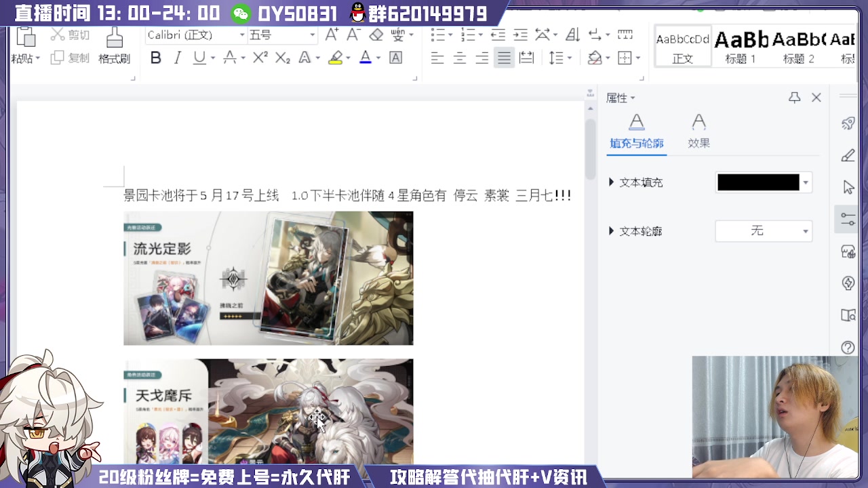Switch to the 填充与轮廓 tab

tap(636, 132)
